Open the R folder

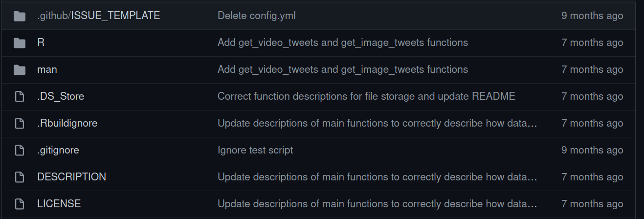click(x=41, y=43)
